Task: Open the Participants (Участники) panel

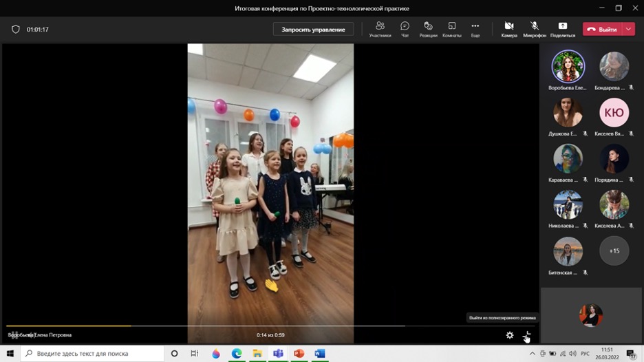Action: coord(380,29)
